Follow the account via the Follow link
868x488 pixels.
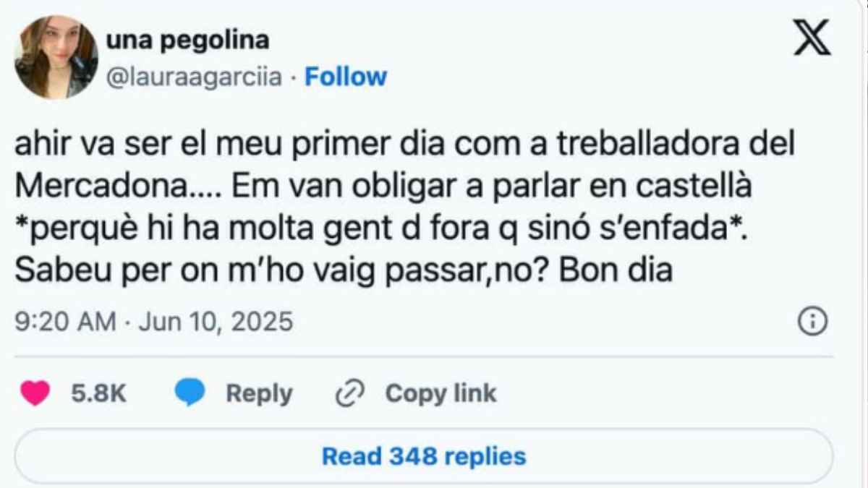point(346,77)
